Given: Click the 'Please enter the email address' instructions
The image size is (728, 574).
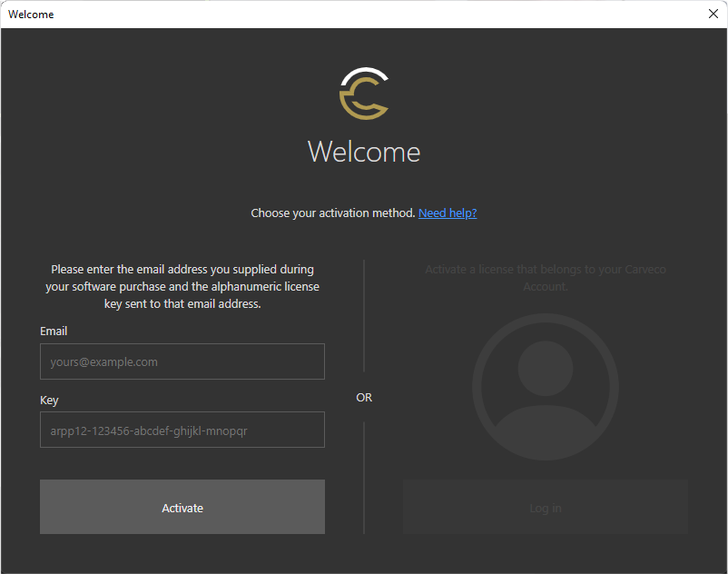Looking at the screenshot, I should pos(182,286).
